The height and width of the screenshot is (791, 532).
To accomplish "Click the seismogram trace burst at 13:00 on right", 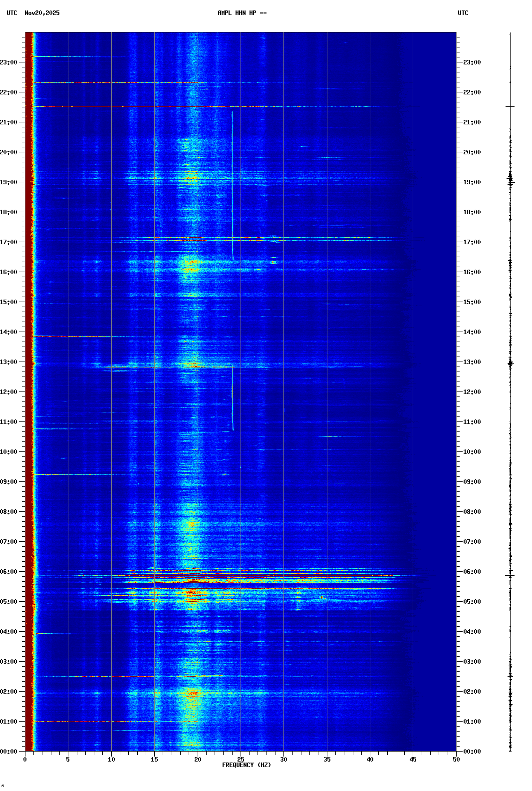I will pyautogui.click(x=510, y=364).
